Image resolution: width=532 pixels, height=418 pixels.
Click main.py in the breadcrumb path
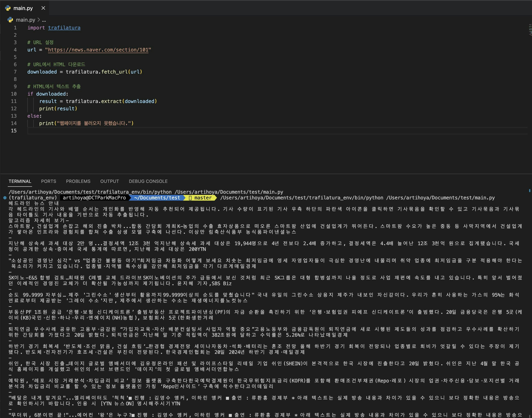tap(26, 20)
